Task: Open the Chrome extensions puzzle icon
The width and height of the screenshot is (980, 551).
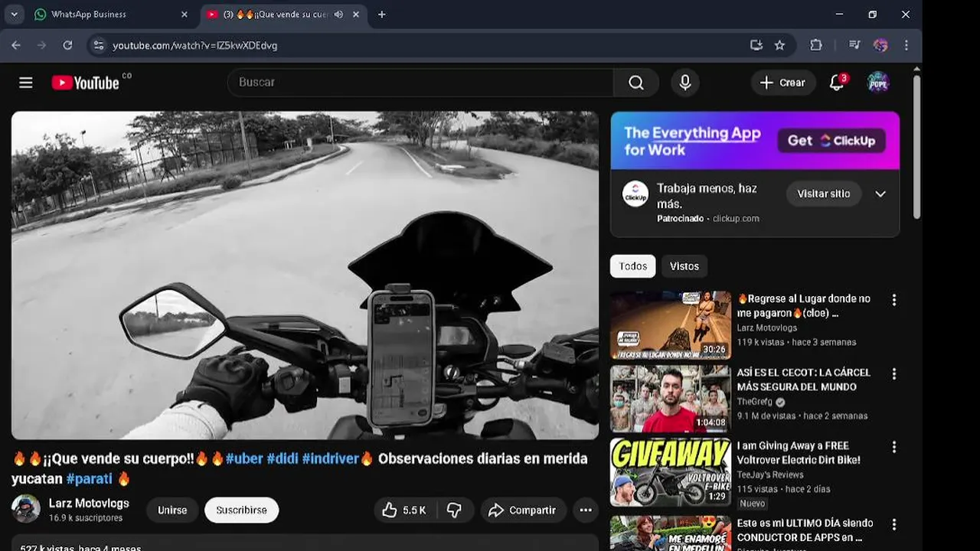Action: [816, 45]
